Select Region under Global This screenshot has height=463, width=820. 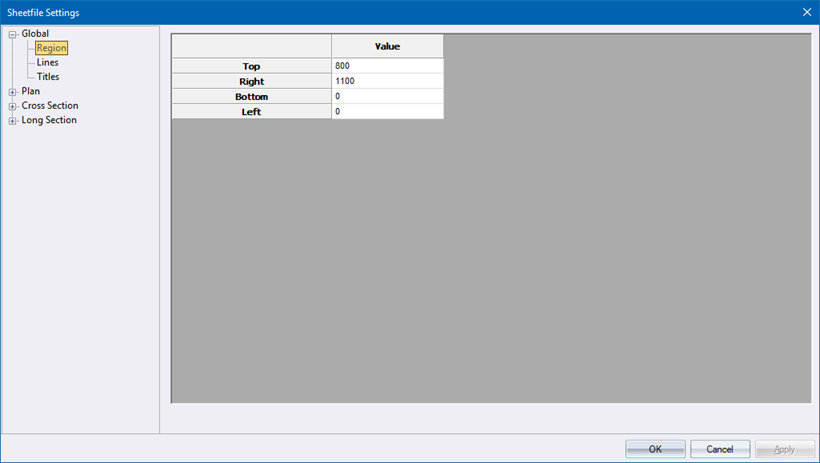51,48
